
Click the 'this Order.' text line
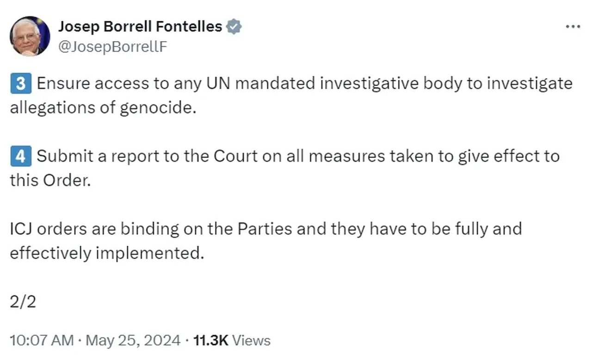point(50,181)
